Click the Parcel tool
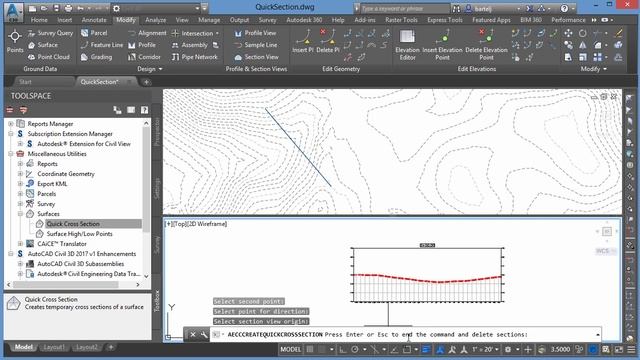The image size is (640, 360). click(x=94, y=33)
